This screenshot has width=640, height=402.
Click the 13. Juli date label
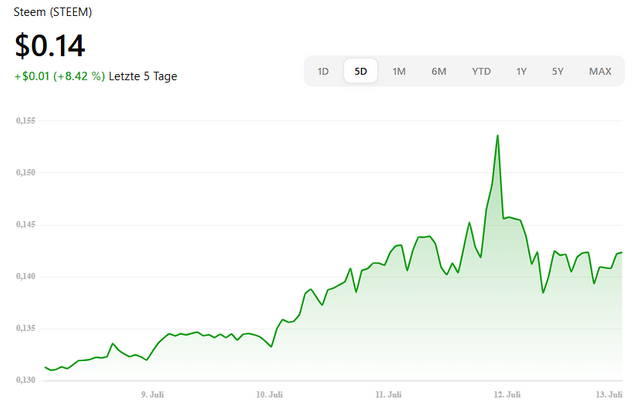[609, 395]
